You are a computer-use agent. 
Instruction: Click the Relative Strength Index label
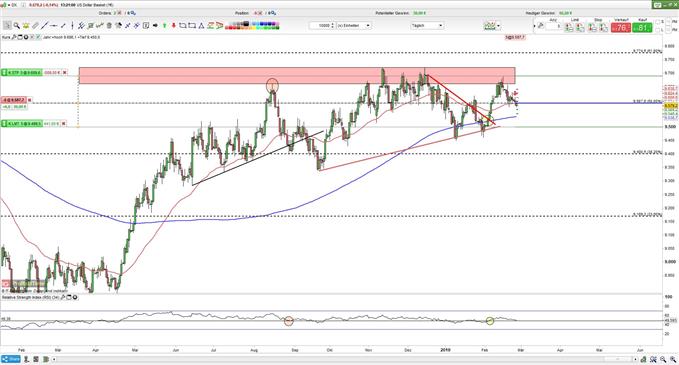[30, 297]
